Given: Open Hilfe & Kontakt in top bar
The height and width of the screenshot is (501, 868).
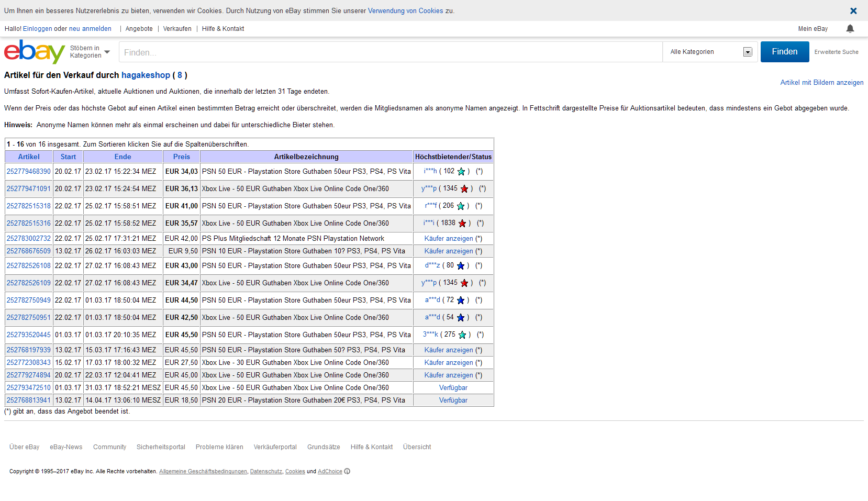Looking at the screenshot, I should click(x=223, y=29).
